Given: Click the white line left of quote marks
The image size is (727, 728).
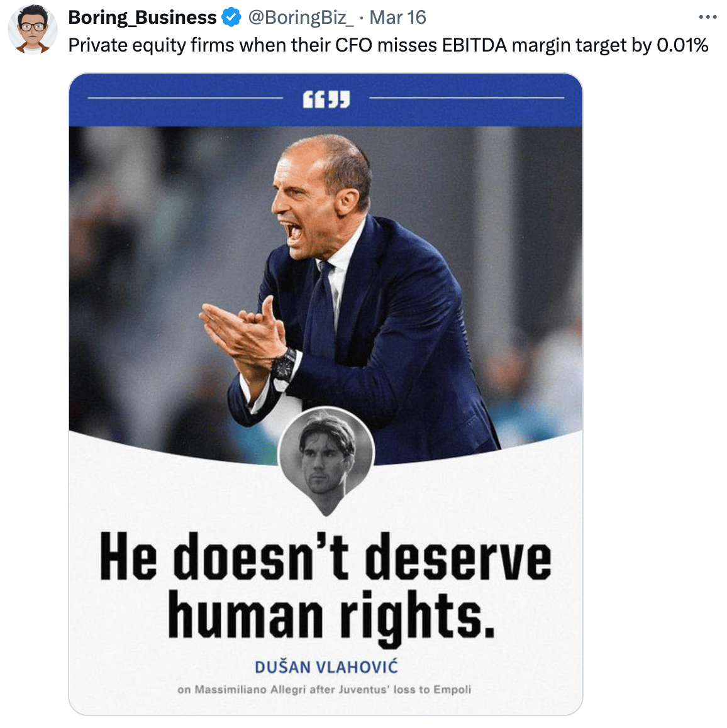Looking at the screenshot, I should [186, 98].
